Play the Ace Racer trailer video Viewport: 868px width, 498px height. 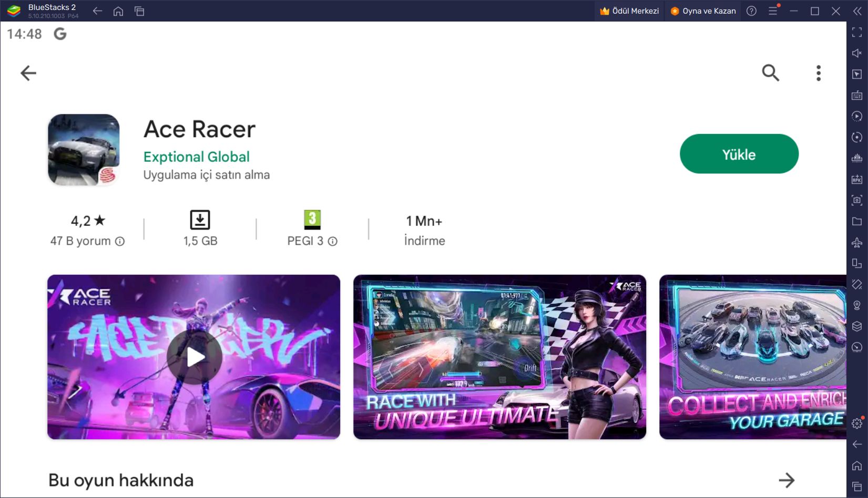[194, 357]
